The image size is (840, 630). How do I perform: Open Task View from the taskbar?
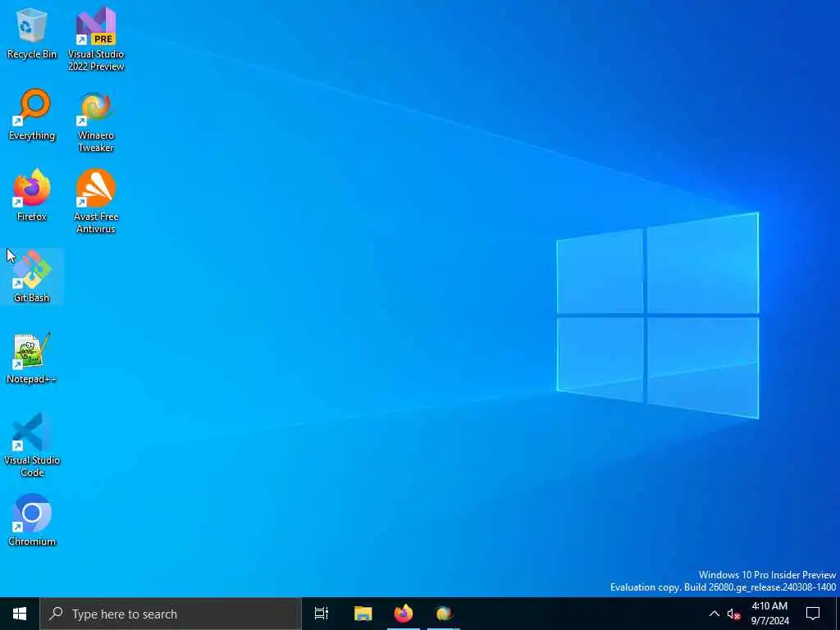(x=322, y=614)
